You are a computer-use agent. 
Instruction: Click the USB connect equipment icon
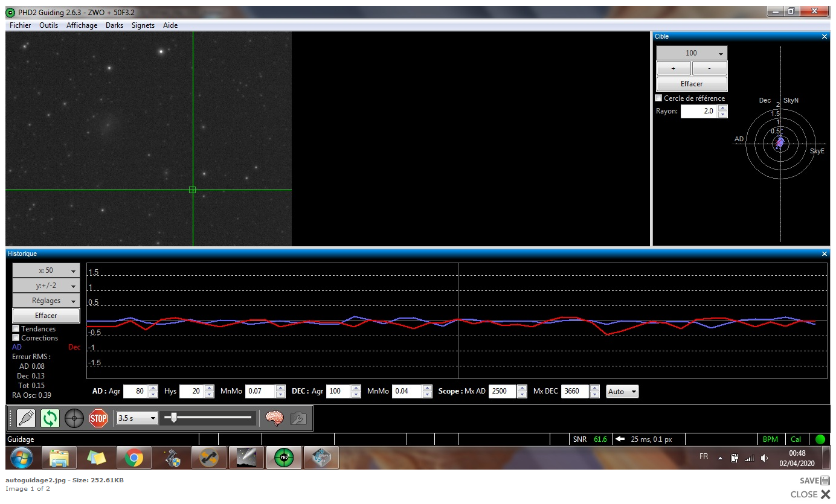(x=26, y=418)
